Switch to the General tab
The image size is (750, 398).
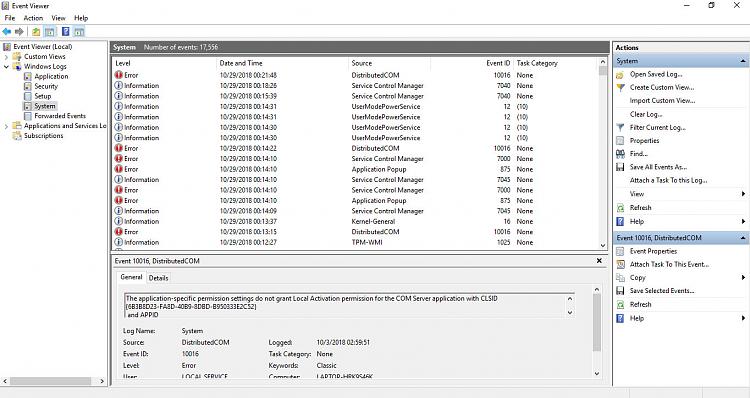[x=132, y=277]
